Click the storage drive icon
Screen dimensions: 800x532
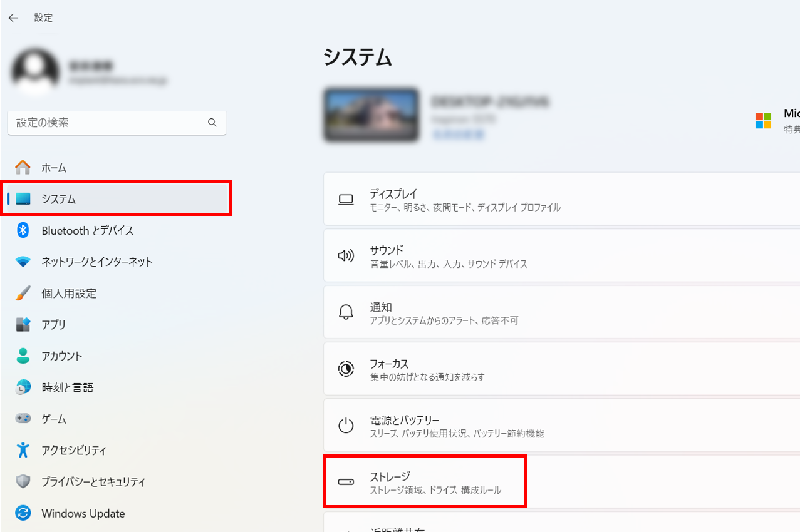[346, 482]
